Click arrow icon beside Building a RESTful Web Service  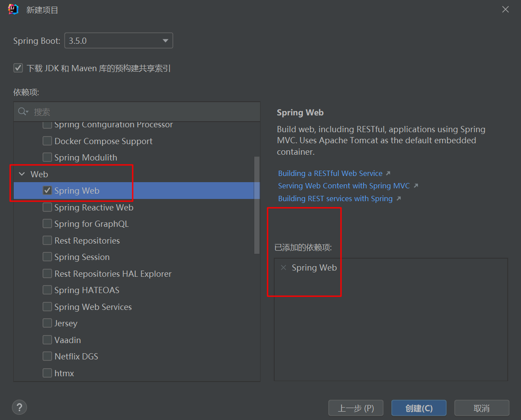tap(388, 173)
